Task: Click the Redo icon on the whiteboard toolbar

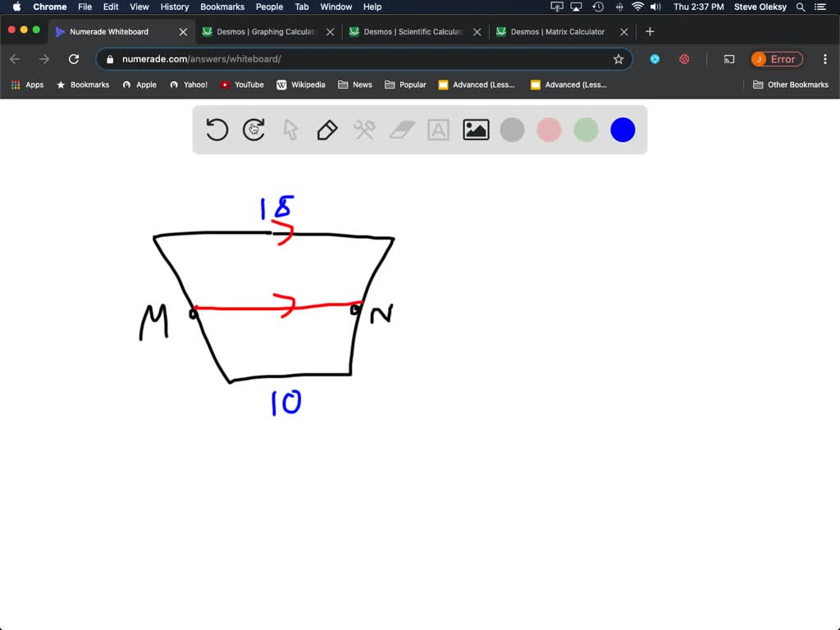Action: coord(253,130)
